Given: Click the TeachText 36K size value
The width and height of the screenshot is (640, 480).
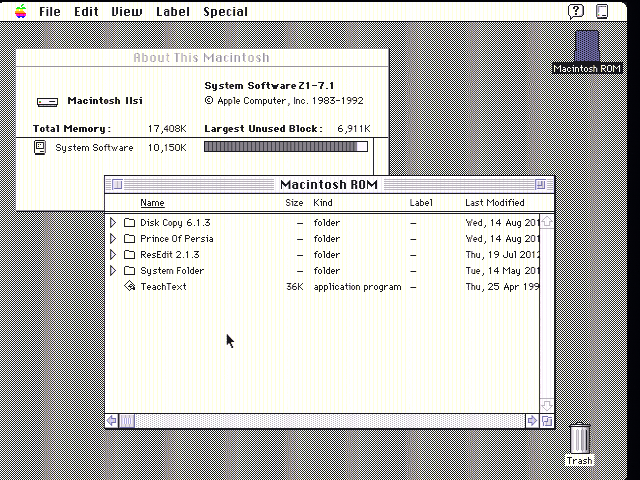Looking at the screenshot, I should click(294, 287).
